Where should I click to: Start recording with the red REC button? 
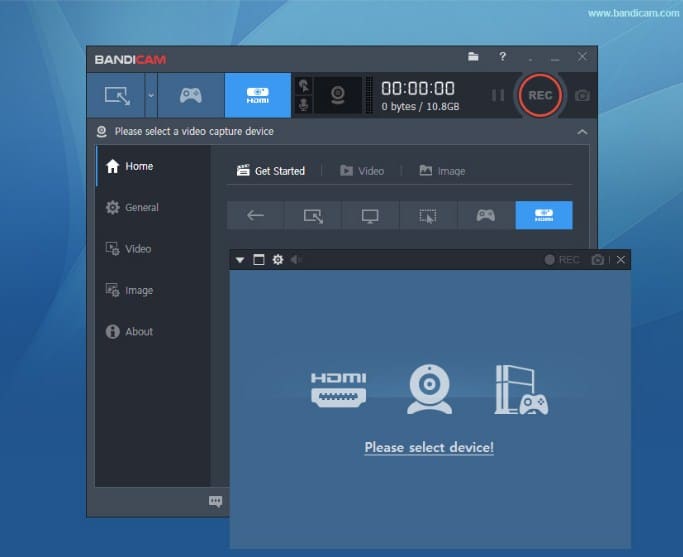coord(540,95)
